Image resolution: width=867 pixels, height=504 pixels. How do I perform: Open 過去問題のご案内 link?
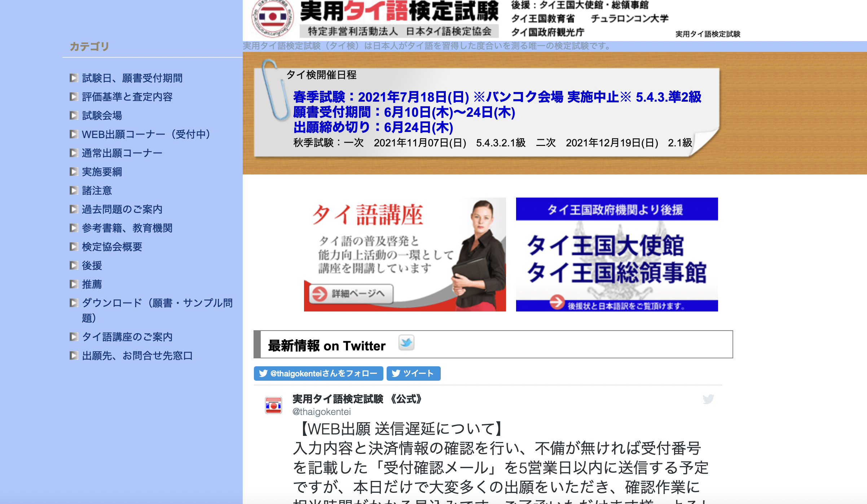point(122,209)
